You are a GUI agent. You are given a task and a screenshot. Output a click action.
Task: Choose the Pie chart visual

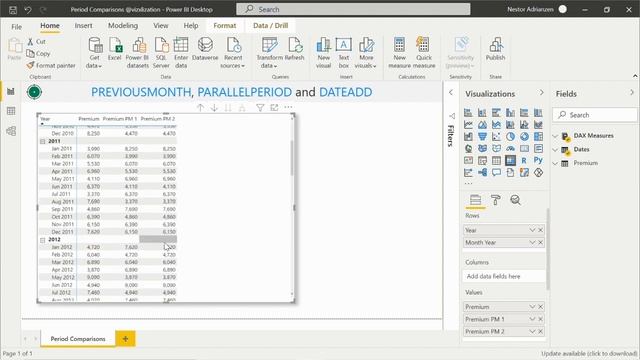pos(510,137)
